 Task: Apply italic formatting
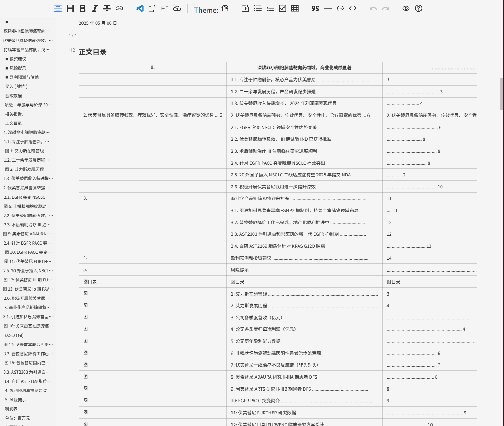[94, 8]
